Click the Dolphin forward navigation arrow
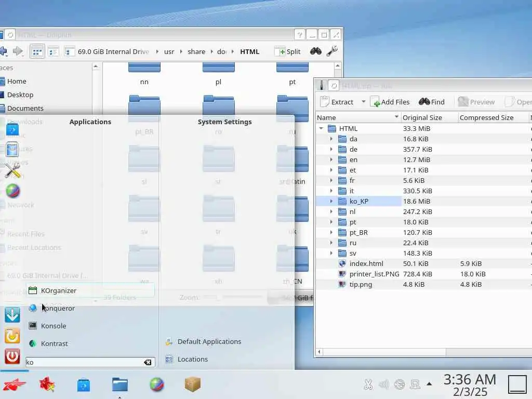The width and height of the screenshot is (532, 399). [18, 51]
